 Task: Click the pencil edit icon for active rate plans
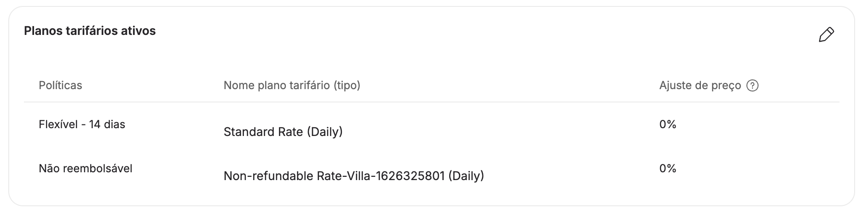(827, 35)
